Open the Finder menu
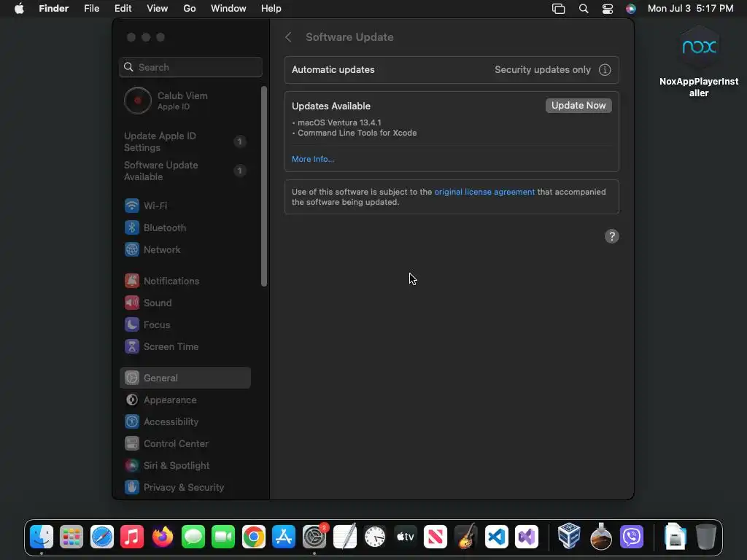The image size is (747, 560). (x=54, y=9)
